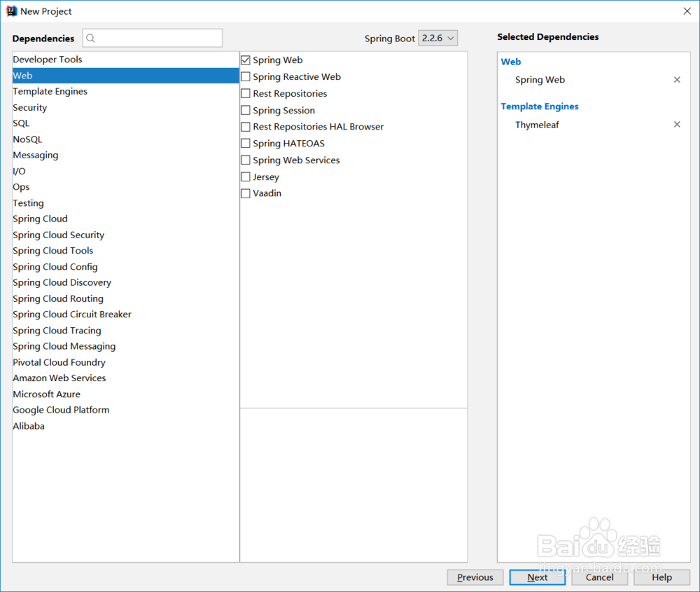Image resolution: width=700 pixels, height=592 pixels.
Task: Open the NoSQL category
Action: tap(126, 139)
